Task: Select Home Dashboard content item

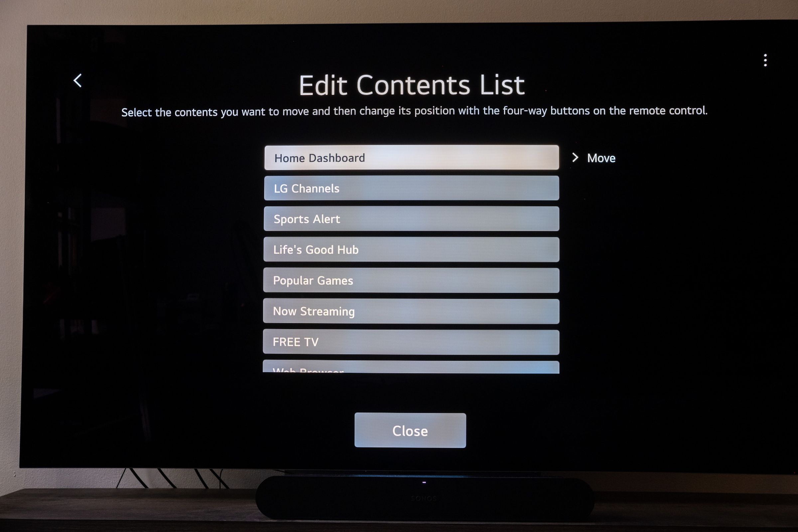Action: (x=412, y=158)
